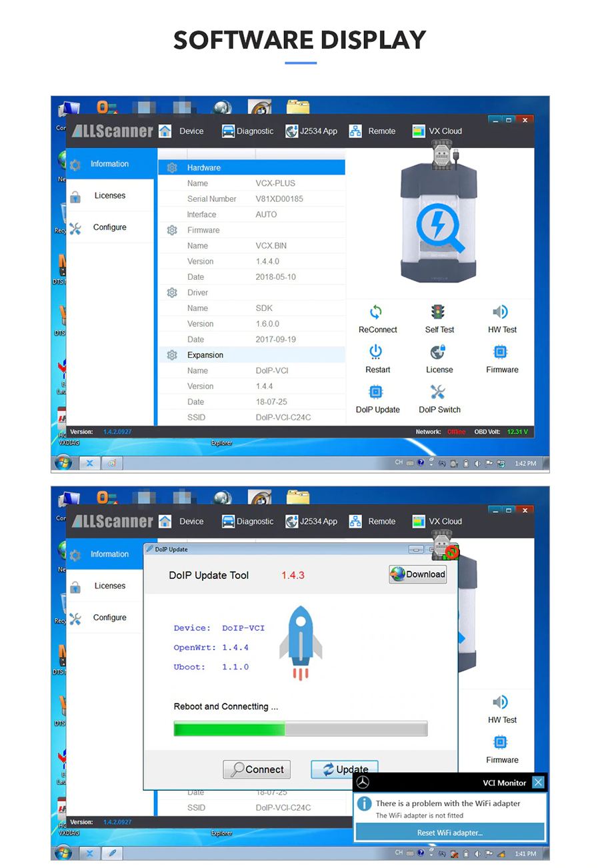Click the VCX device image with lightning magnifier
This screenshot has width=600, height=868.
(438, 224)
